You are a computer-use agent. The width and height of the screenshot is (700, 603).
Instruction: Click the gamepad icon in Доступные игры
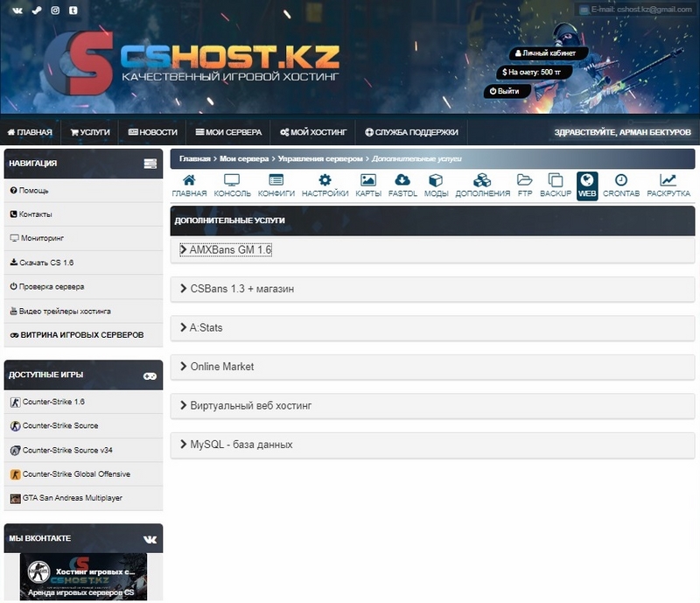[x=150, y=376]
